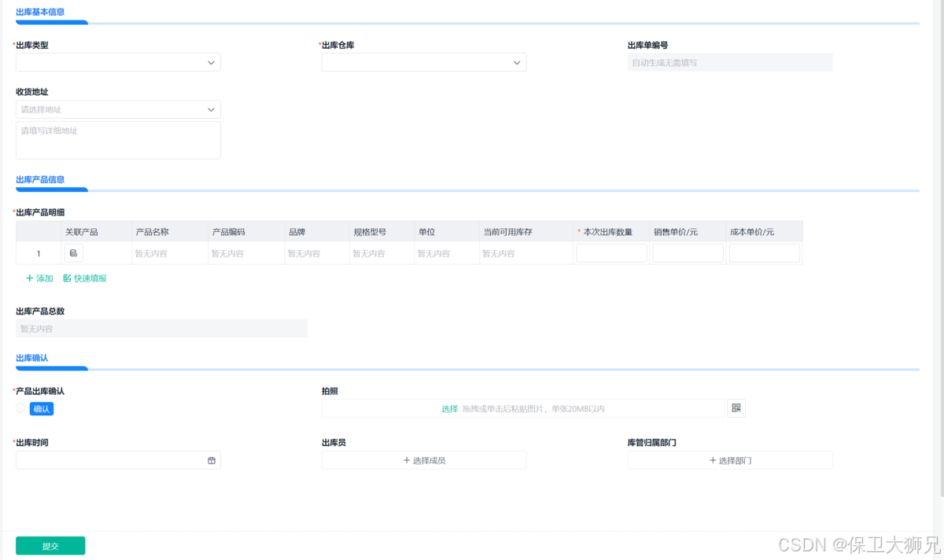944x560 pixels.
Task: Click 选择部门 to pick department
Action: pos(730,460)
